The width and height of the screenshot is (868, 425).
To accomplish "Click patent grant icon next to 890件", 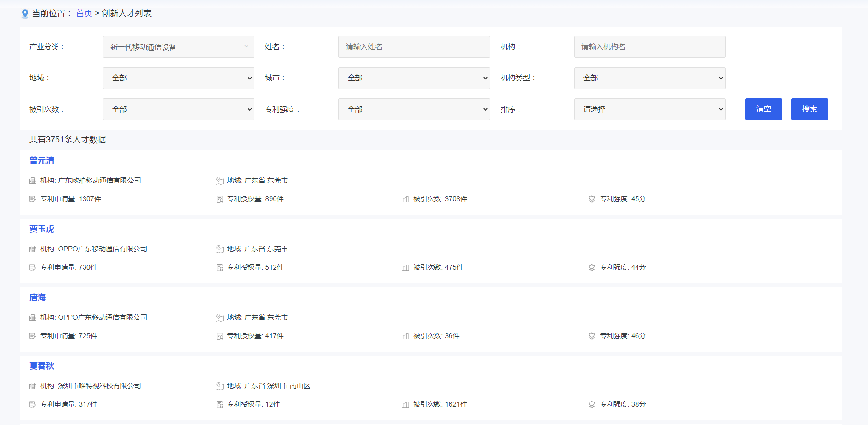I will tap(220, 199).
